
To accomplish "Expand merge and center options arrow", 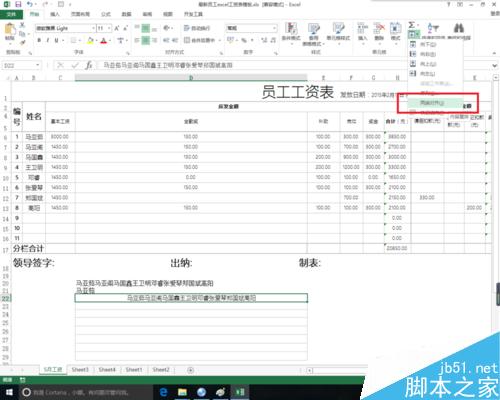I will pos(220,40).
